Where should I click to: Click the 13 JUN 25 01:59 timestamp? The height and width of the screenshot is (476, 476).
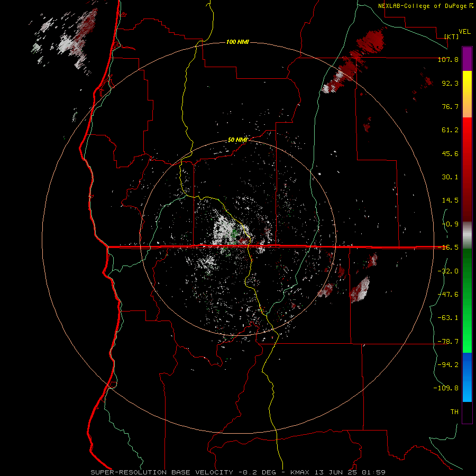point(349,472)
